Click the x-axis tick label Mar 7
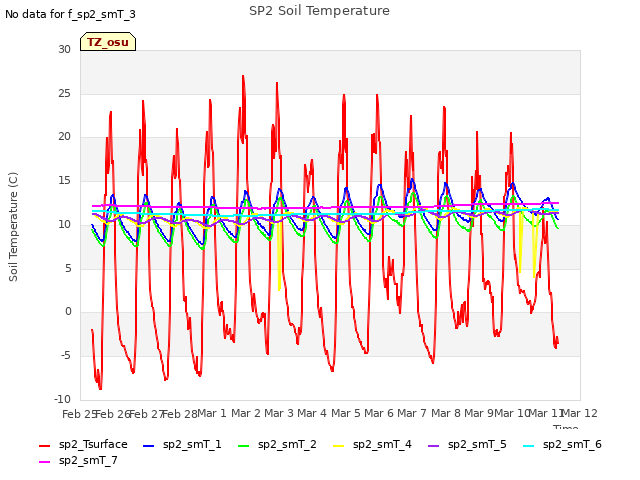 [412, 413]
